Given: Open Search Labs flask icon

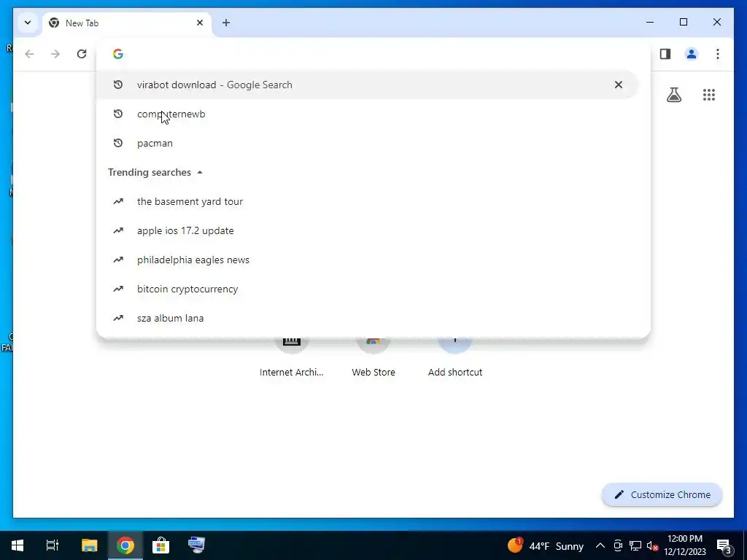Looking at the screenshot, I should point(673,95).
